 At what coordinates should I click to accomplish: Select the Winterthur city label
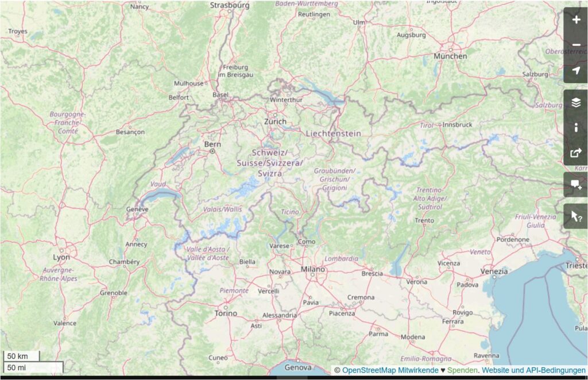click(x=286, y=100)
